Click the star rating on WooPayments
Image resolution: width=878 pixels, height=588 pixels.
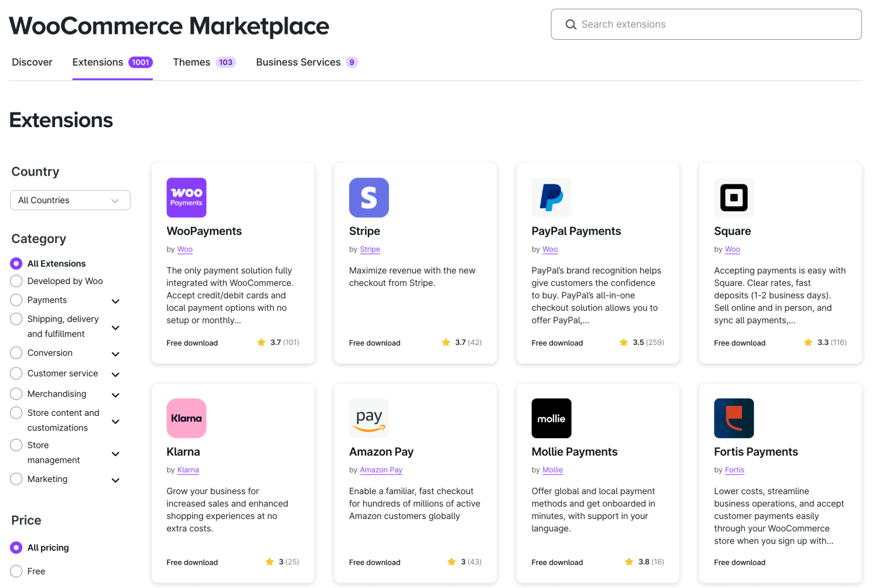point(278,342)
